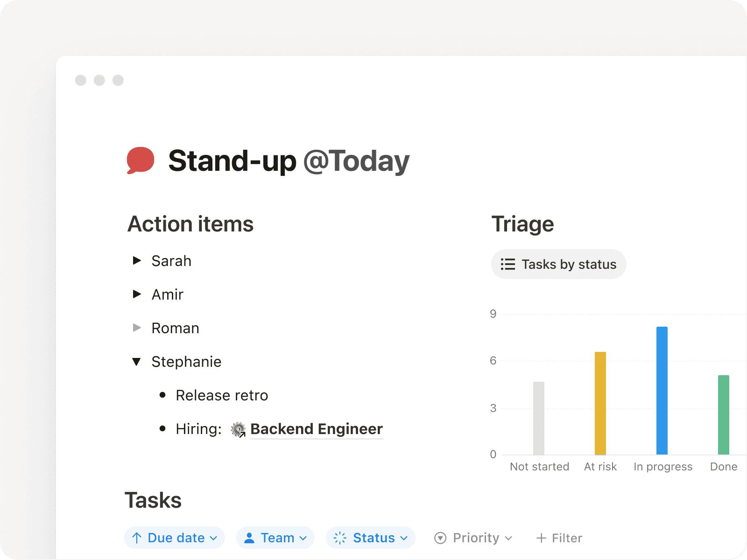Click the spinner icon on Status filter

click(340, 538)
